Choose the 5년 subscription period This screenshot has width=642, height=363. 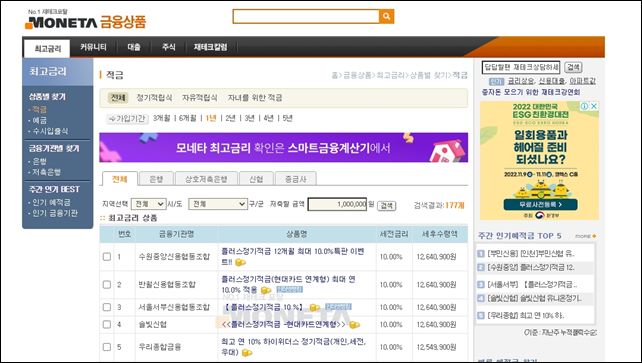[287, 118]
